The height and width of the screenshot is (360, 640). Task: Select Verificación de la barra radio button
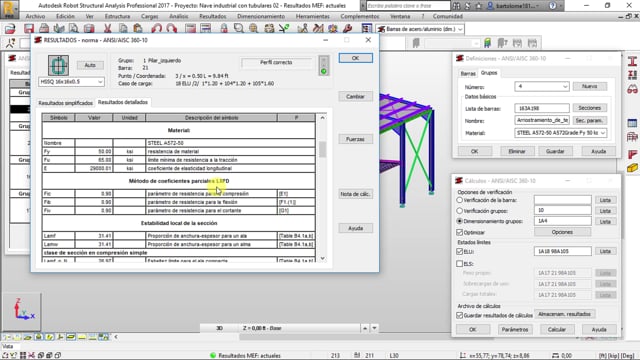460,200
